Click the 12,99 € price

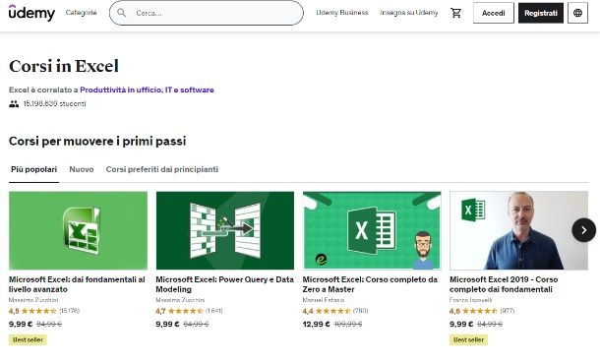[316, 324]
